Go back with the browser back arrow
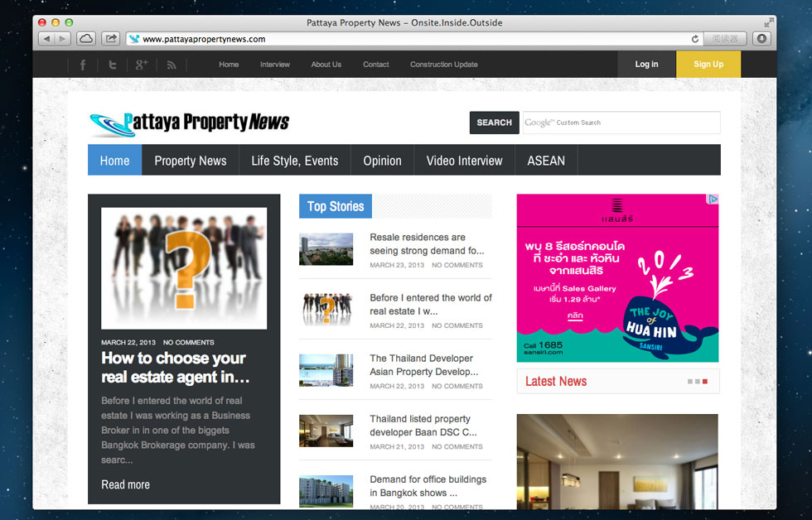Image resolution: width=812 pixels, height=520 pixels. pos(46,39)
